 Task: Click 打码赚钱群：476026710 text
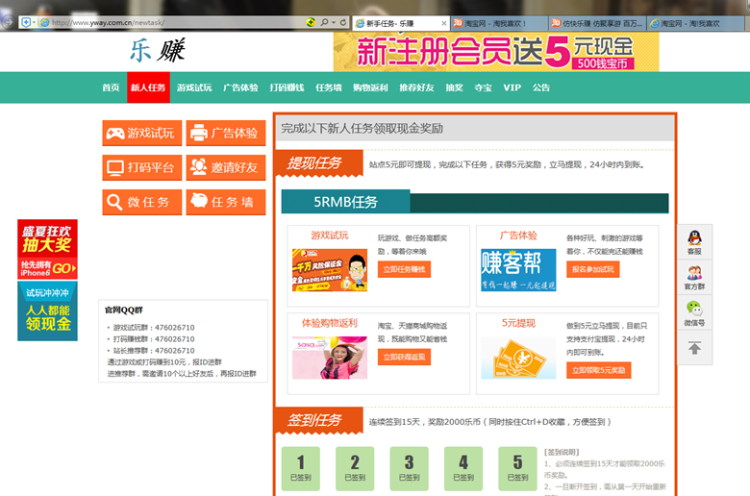[154, 339]
